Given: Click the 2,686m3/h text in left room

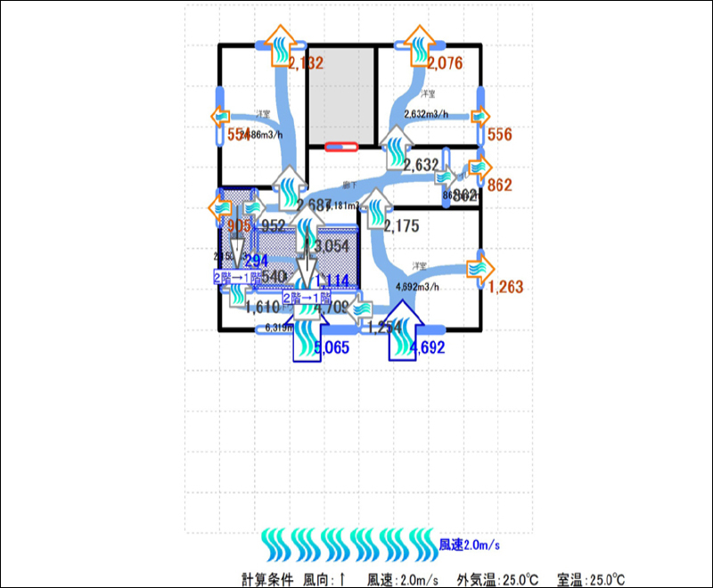Looking at the screenshot, I should click(x=261, y=135).
